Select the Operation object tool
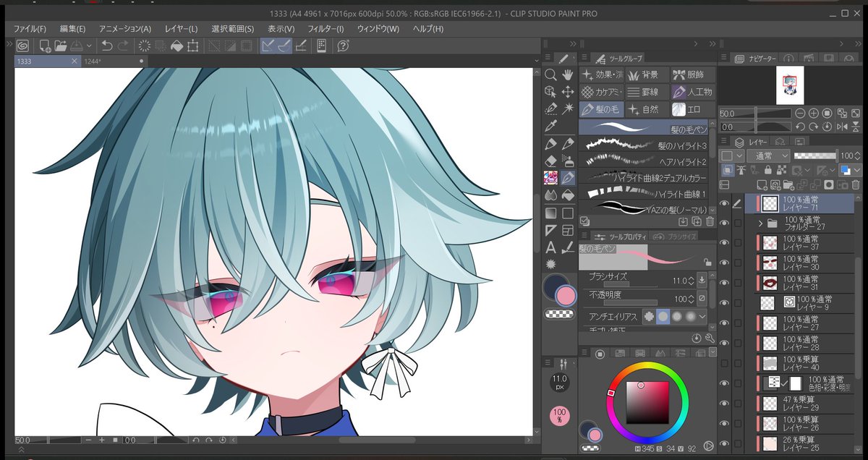Screen dimensions: 868x460 pos(550,91)
